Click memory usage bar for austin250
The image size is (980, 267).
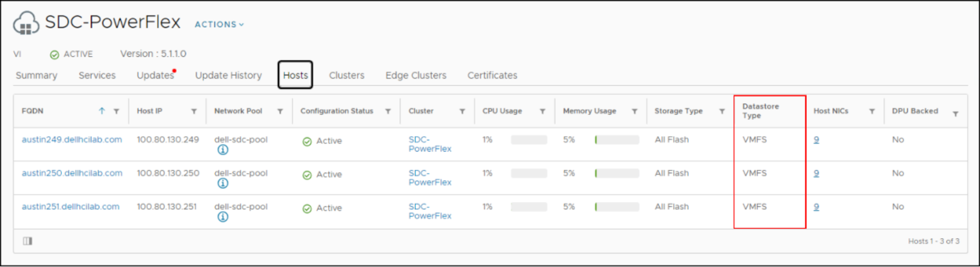point(617,173)
